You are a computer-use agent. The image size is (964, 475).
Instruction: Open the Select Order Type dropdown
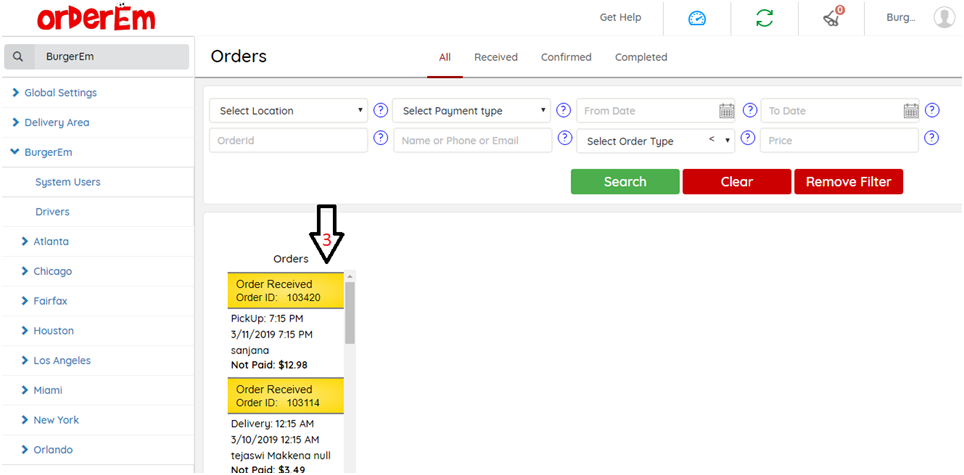(x=656, y=141)
